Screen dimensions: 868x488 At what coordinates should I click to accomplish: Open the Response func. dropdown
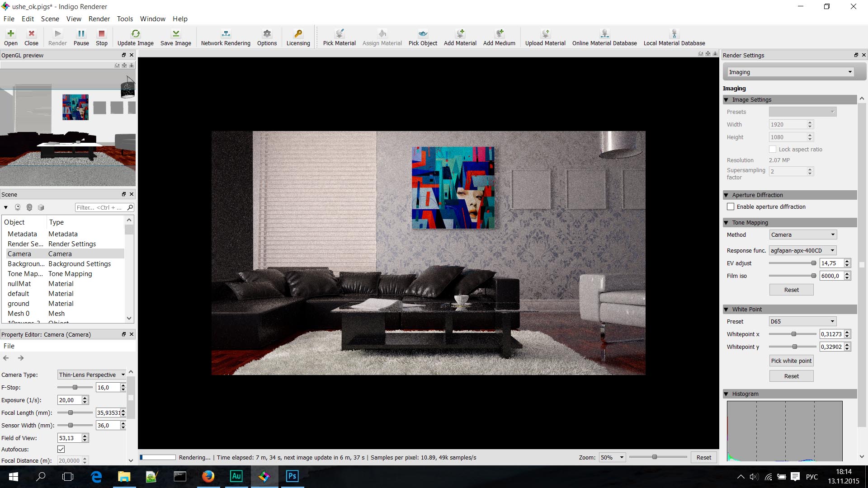point(803,250)
